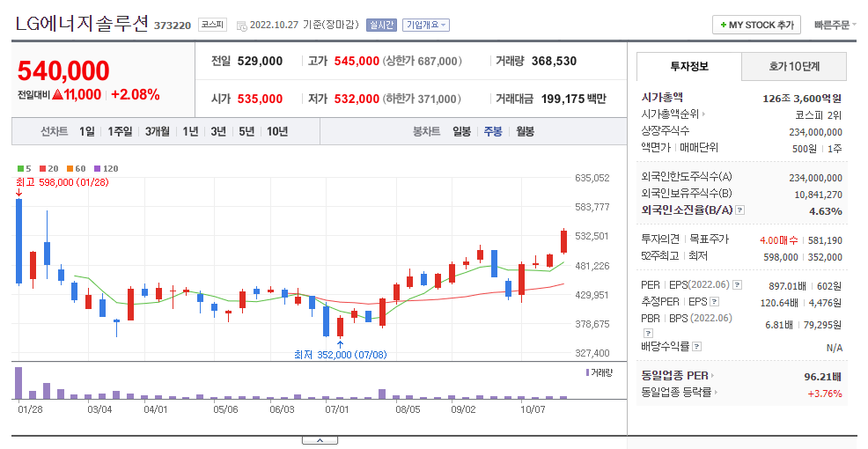Select 1년 line chart period
This screenshot has height=449, width=868.
point(190,131)
